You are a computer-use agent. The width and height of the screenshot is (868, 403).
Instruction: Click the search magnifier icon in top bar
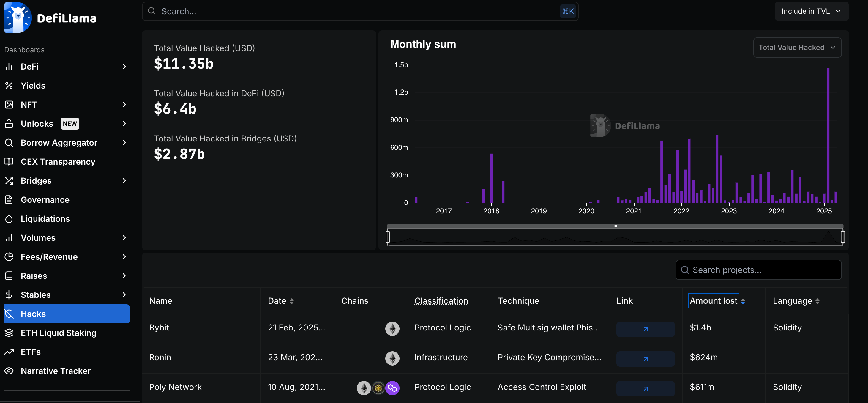coord(151,11)
